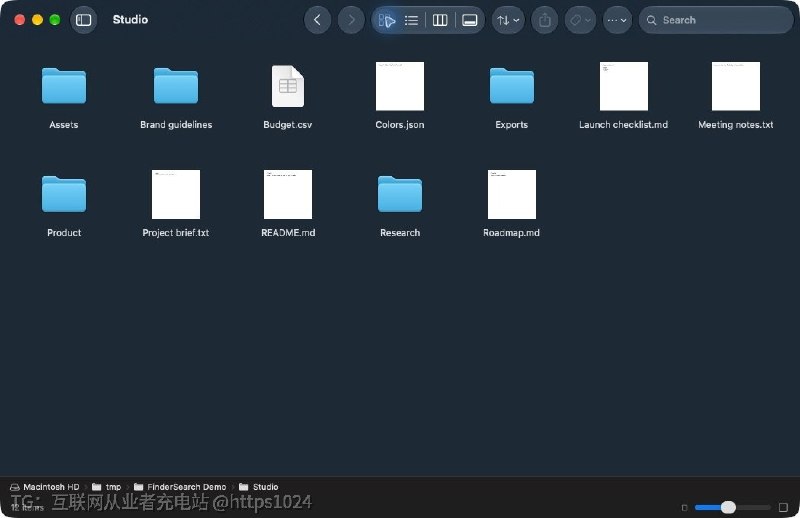This screenshot has height=518, width=800.
Task: Click the small icon size indicator
Action: pos(685,507)
